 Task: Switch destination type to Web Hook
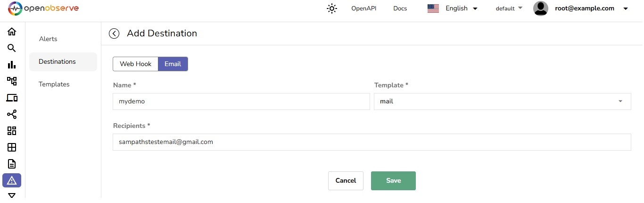point(135,64)
